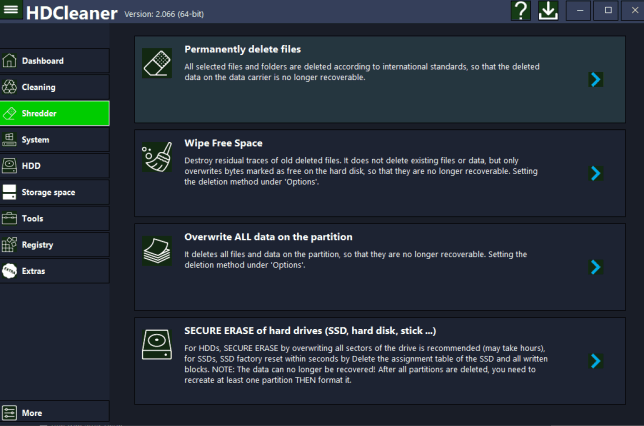The height and width of the screenshot is (426, 644).
Task: Expand the More options at sidebar bottom
Action: point(55,413)
